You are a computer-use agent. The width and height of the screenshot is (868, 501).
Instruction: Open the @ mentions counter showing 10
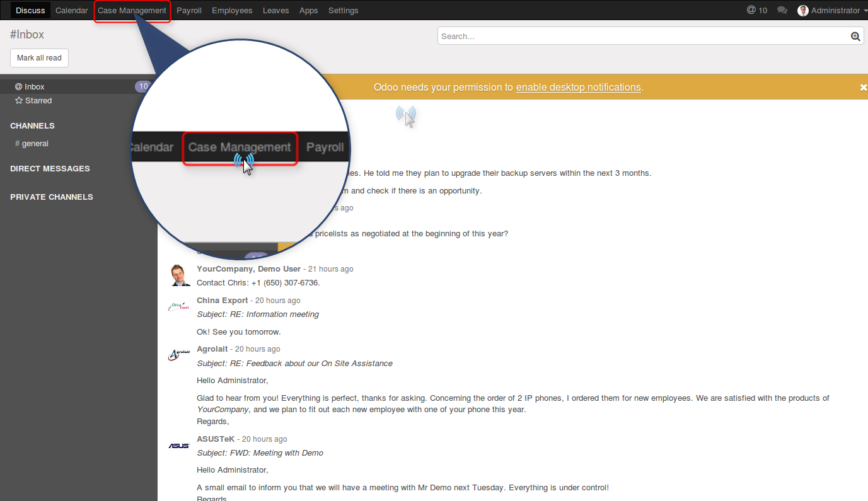tap(756, 10)
